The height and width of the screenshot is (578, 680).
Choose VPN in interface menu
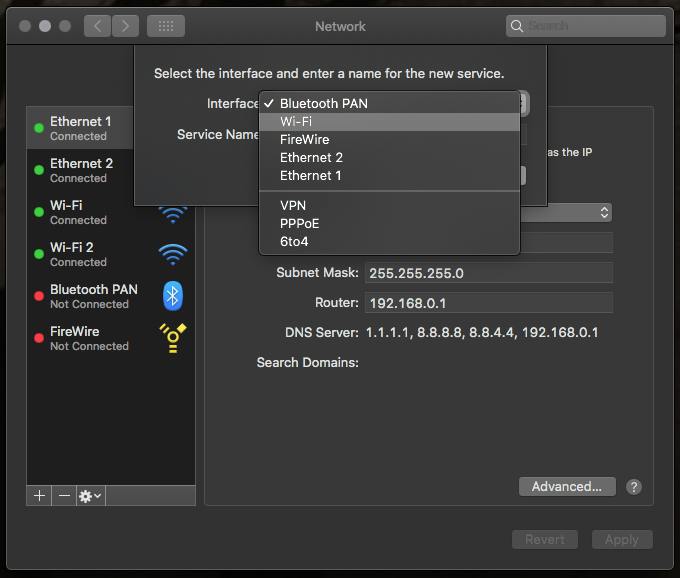pyautogui.click(x=389, y=206)
